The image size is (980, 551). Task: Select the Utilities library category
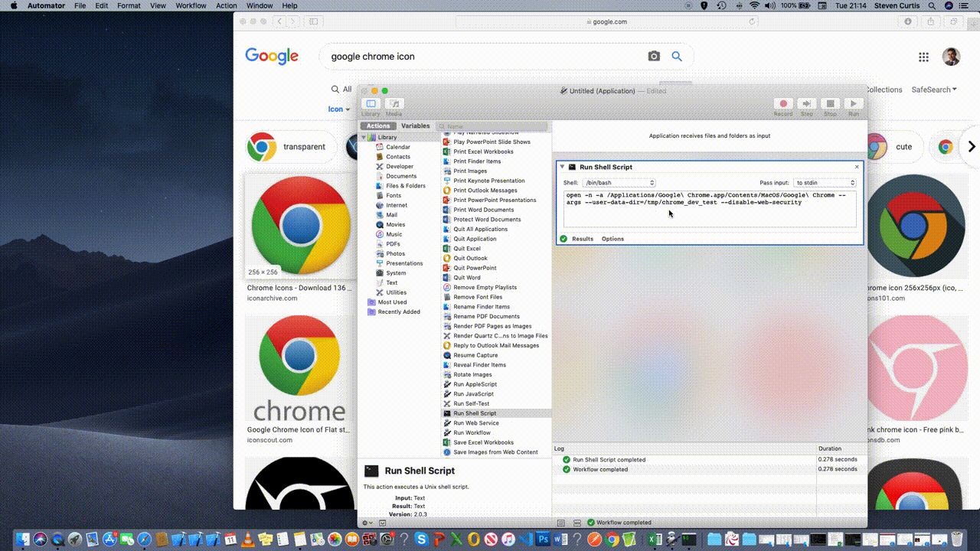396,292
